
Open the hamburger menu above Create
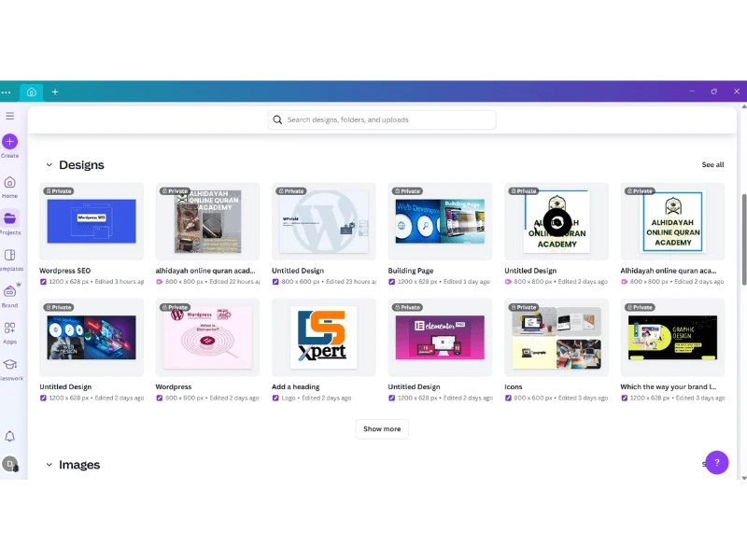pyautogui.click(x=10, y=116)
